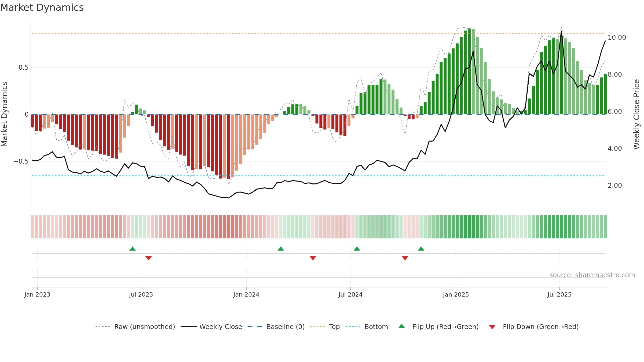
Task: Click the 10.00 price axis tick
Action: [x=617, y=37]
